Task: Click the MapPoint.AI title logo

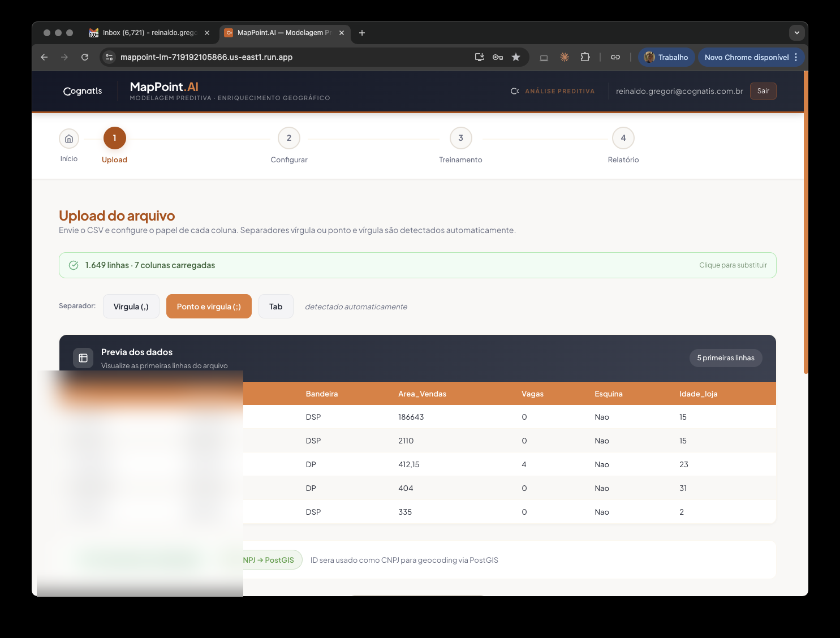Action: pos(164,87)
